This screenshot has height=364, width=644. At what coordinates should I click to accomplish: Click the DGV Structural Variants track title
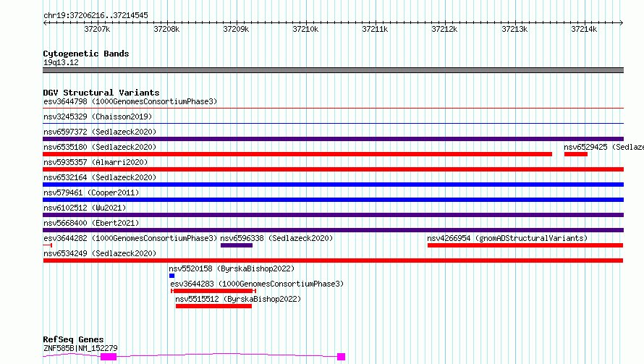[x=101, y=93]
